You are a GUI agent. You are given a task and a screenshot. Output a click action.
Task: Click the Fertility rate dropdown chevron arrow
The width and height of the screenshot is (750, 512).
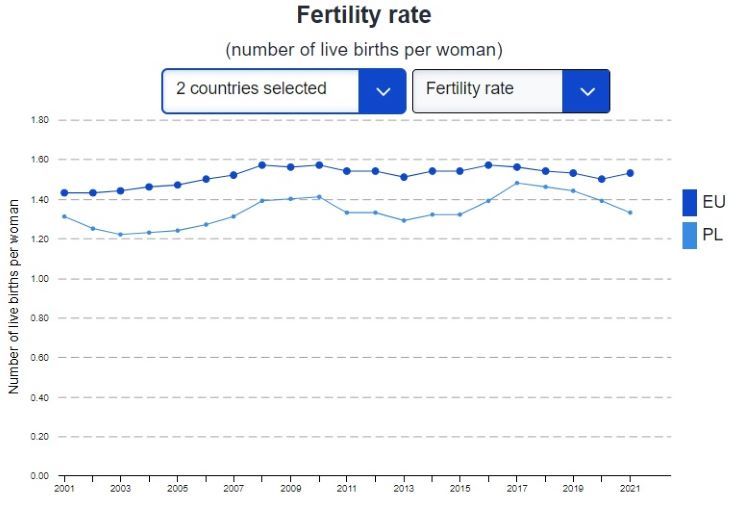point(587,91)
